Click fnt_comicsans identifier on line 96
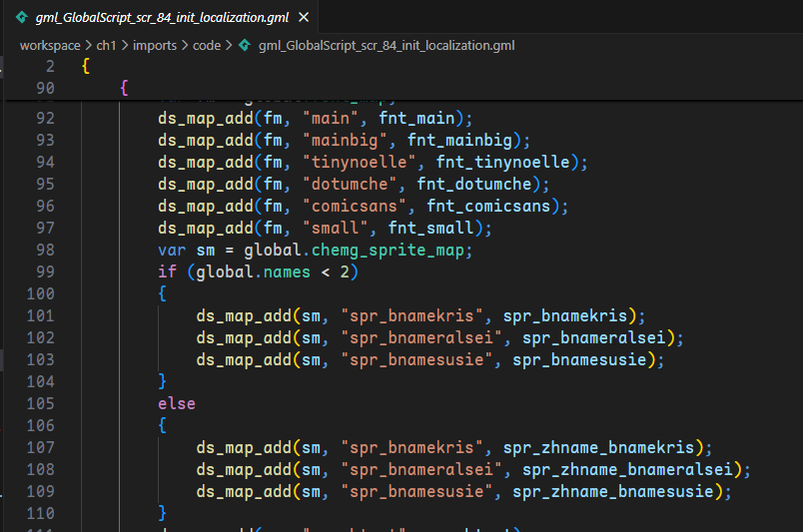The height and width of the screenshot is (532, 803). 488,207
